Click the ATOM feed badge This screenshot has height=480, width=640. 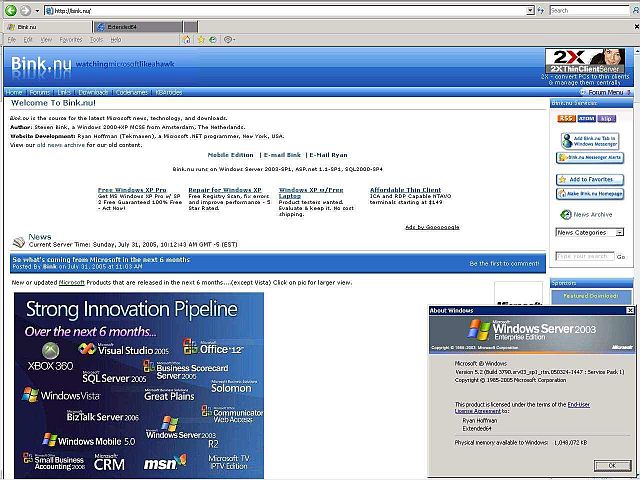click(x=587, y=118)
